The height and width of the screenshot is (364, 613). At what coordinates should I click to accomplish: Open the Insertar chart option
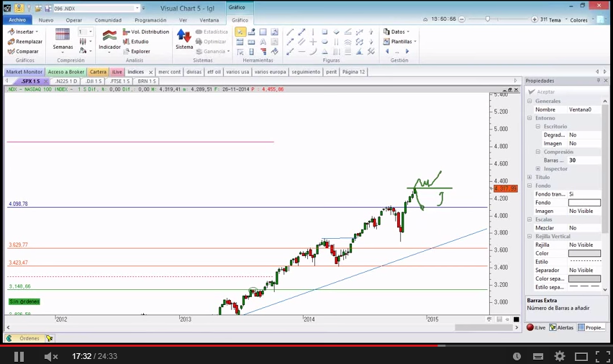[23, 32]
